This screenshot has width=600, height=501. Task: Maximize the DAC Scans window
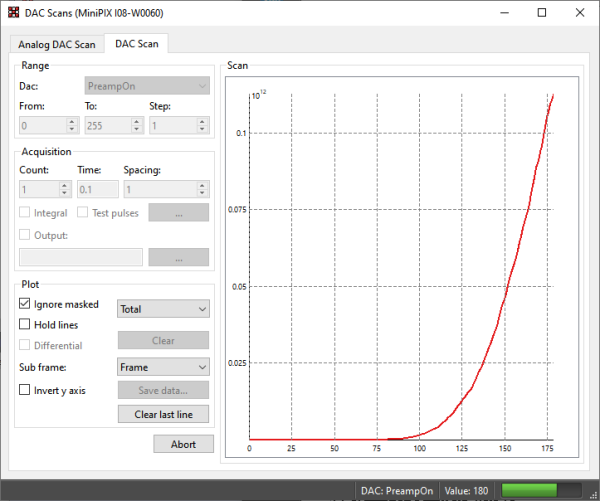[541, 13]
